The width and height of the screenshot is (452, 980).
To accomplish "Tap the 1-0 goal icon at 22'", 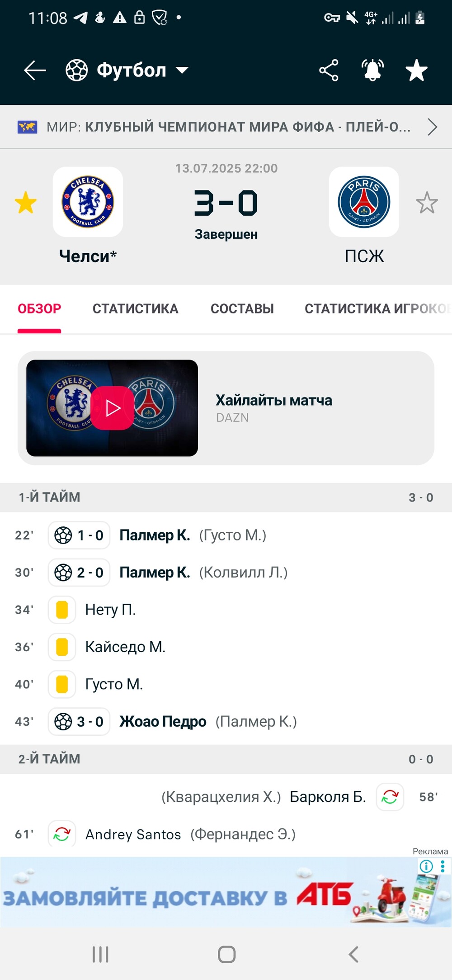I will tap(79, 535).
